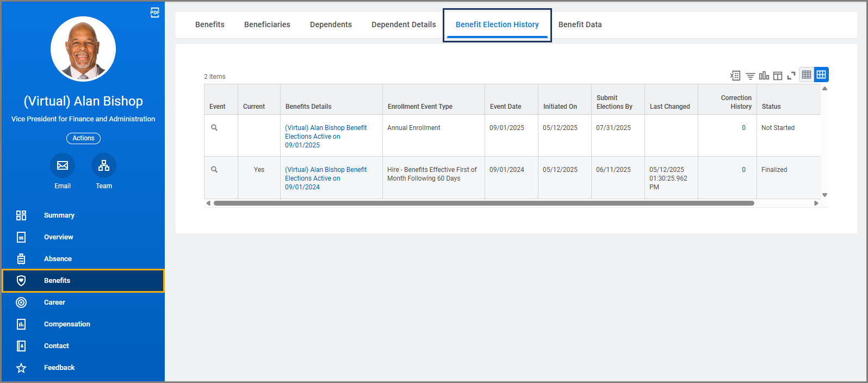Open the column configuration icon
The image size is (868, 383).
click(778, 76)
